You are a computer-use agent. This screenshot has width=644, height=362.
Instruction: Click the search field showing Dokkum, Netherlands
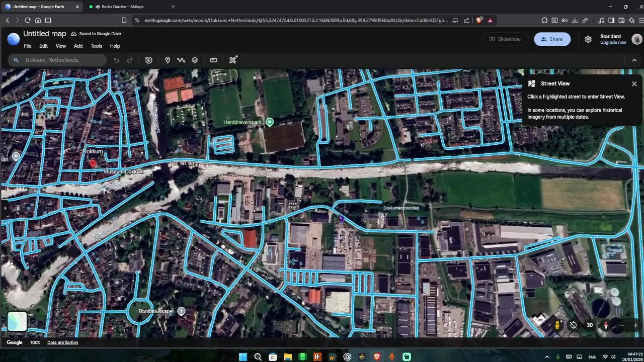pyautogui.click(x=58, y=60)
